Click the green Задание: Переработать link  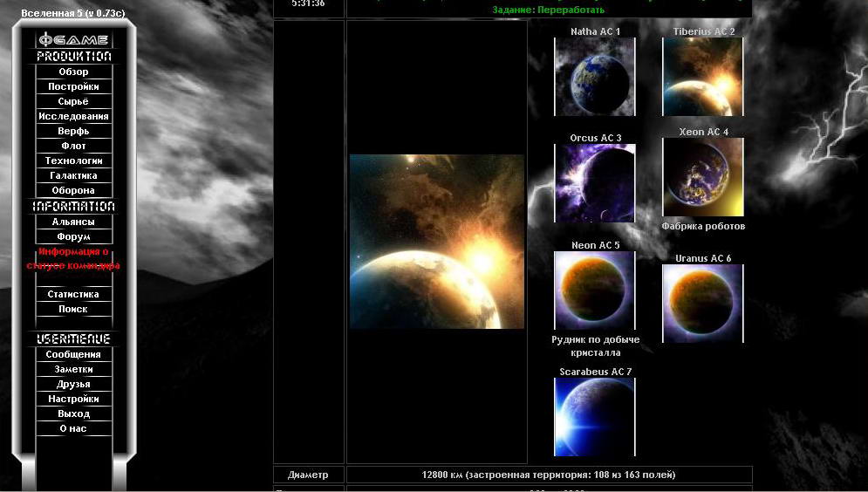(548, 10)
